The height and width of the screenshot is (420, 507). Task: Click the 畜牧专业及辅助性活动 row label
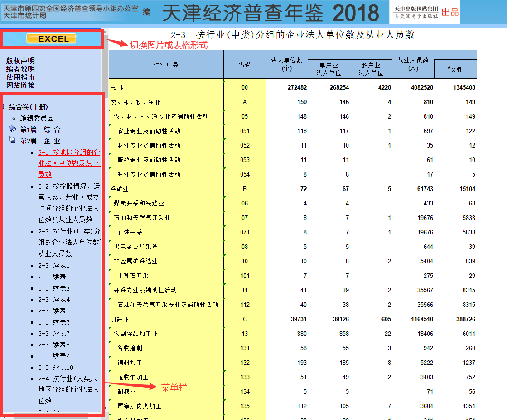[149, 160]
